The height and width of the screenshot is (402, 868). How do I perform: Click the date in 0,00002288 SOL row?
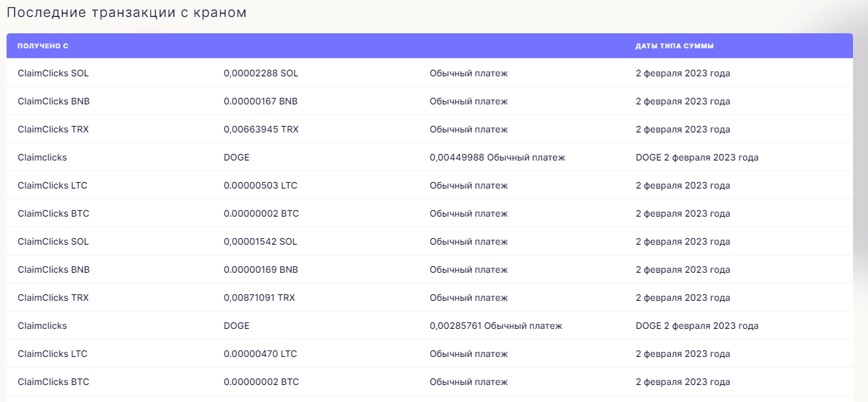(683, 73)
